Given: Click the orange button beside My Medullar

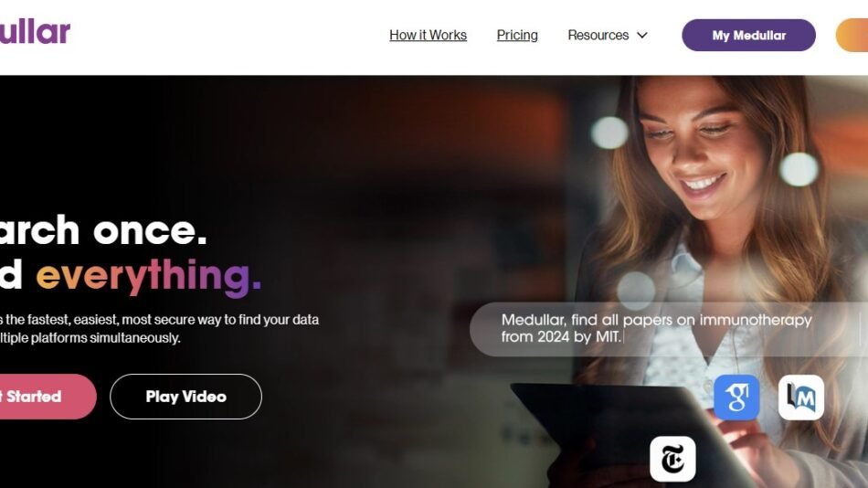Looking at the screenshot, I should (852, 36).
